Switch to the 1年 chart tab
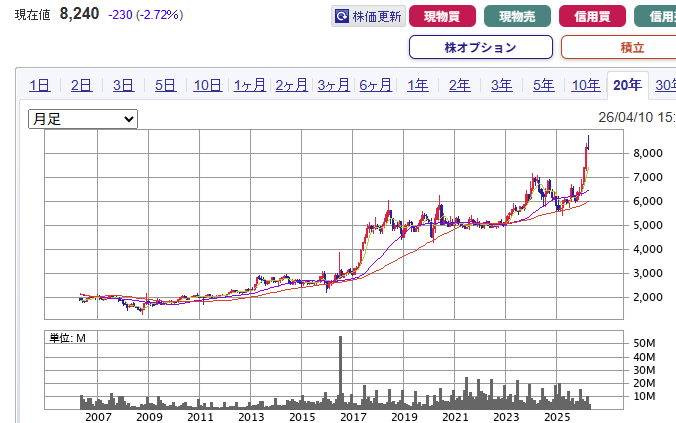The width and height of the screenshot is (676, 423). click(x=418, y=85)
